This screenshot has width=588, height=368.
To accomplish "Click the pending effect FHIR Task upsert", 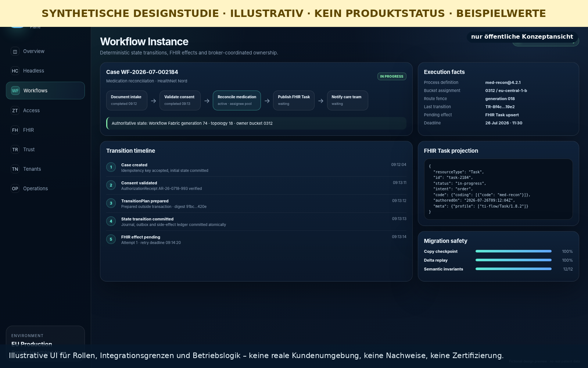I will pyautogui.click(x=502, y=115).
